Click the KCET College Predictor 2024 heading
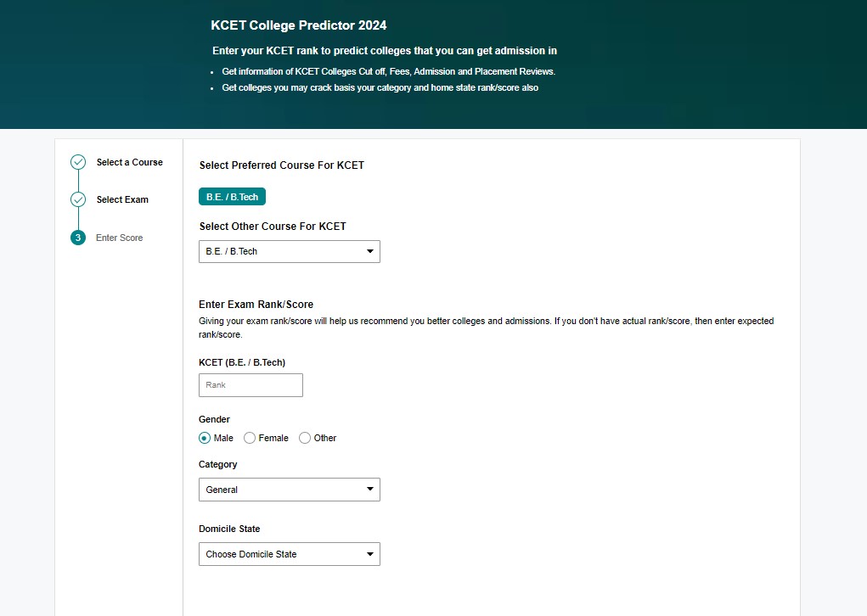867x616 pixels. coord(298,25)
